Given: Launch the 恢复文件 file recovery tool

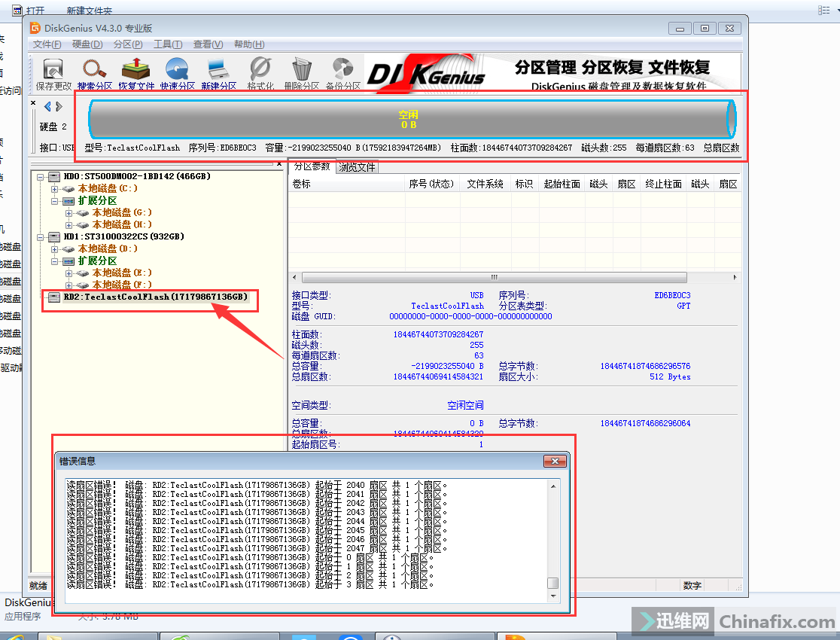Looking at the screenshot, I should (136, 73).
